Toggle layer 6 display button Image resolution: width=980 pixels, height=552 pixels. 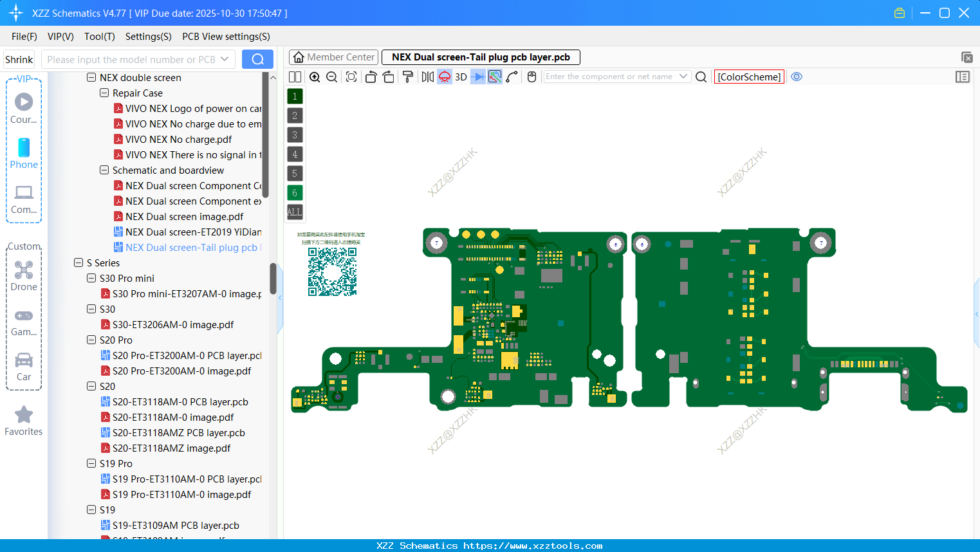pyautogui.click(x=294, y=192)
